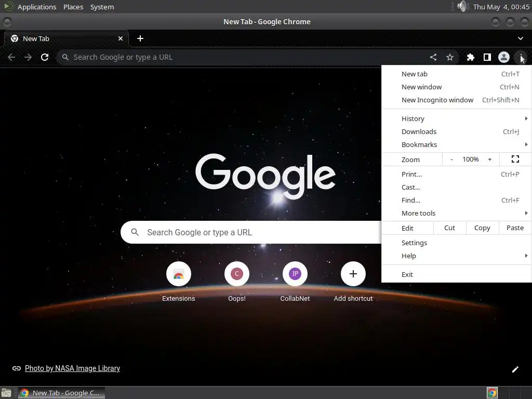532x399 pixels.
Task: Click the browser back arrow
Action: [x=11, y=57]
